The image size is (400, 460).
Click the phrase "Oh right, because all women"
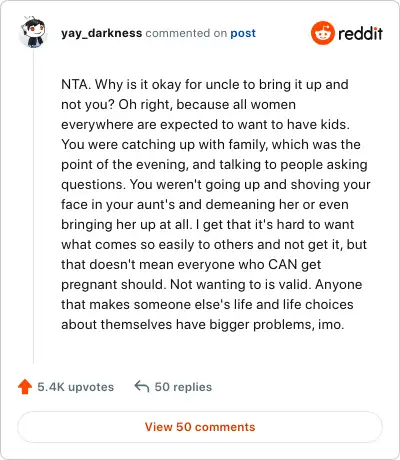[207, 105]
